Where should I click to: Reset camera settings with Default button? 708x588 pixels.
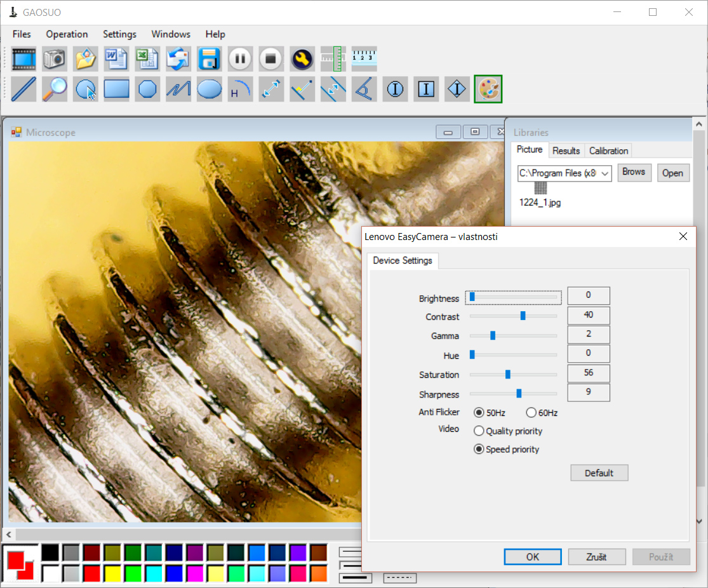(599, 473)
